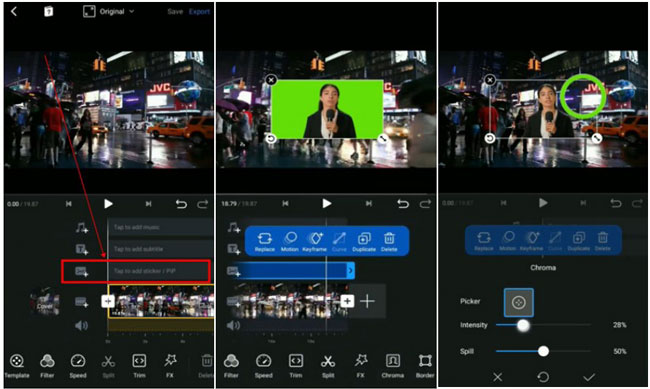This screenshot has height=389, width=650.
Task: Go back using the arrow icon
Action: tap(14, 11)
